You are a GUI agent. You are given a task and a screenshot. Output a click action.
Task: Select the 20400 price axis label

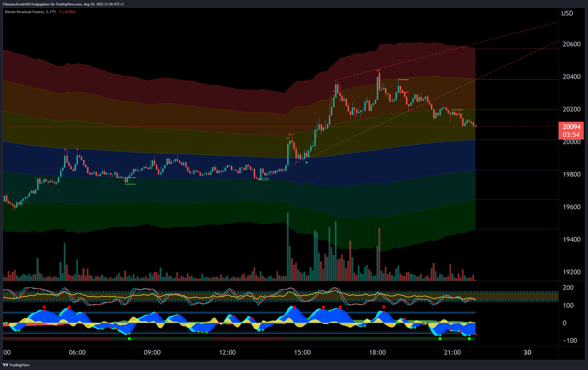pos(571,77)
